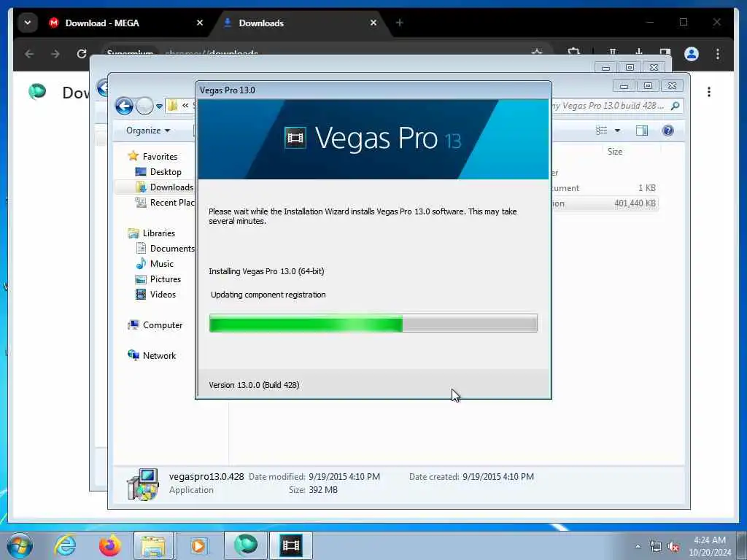Reload the browser page
The width and height of the screenshot is (747, 560).
[x=82, y=54]
